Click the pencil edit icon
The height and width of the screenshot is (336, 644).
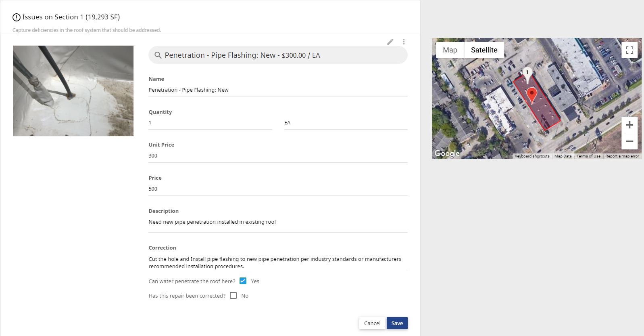coord(390,42)
